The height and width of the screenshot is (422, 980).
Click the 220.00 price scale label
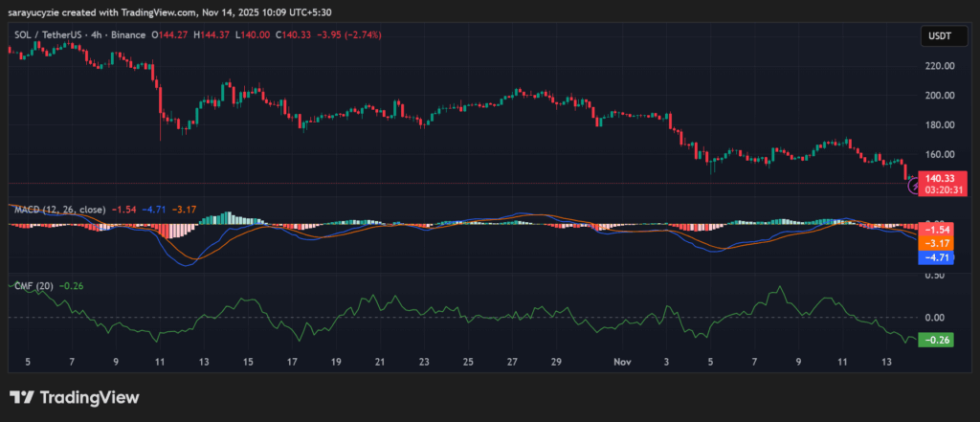938,66
